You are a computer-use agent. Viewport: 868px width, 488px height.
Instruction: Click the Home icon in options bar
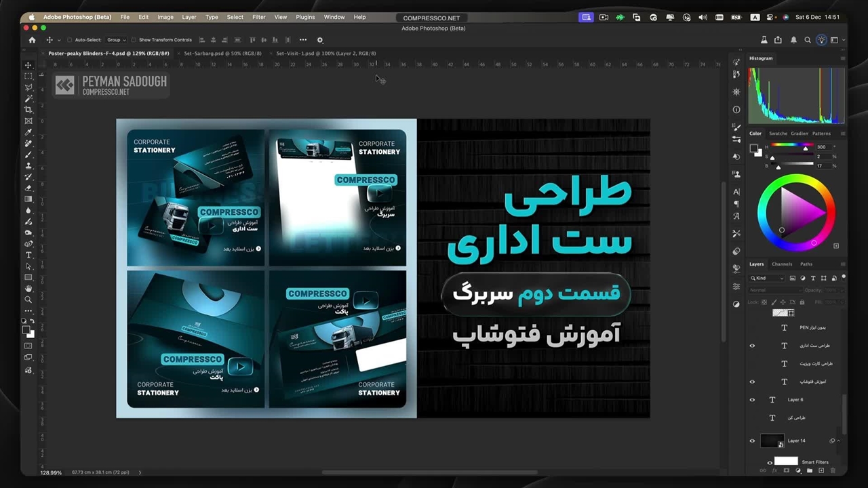point(32,40)
